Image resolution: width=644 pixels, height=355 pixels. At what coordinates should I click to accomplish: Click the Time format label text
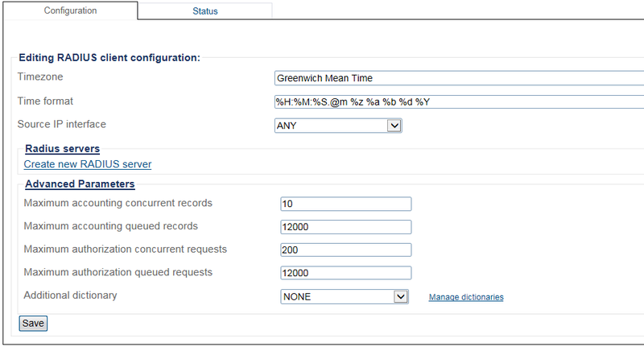click(46, 101)
